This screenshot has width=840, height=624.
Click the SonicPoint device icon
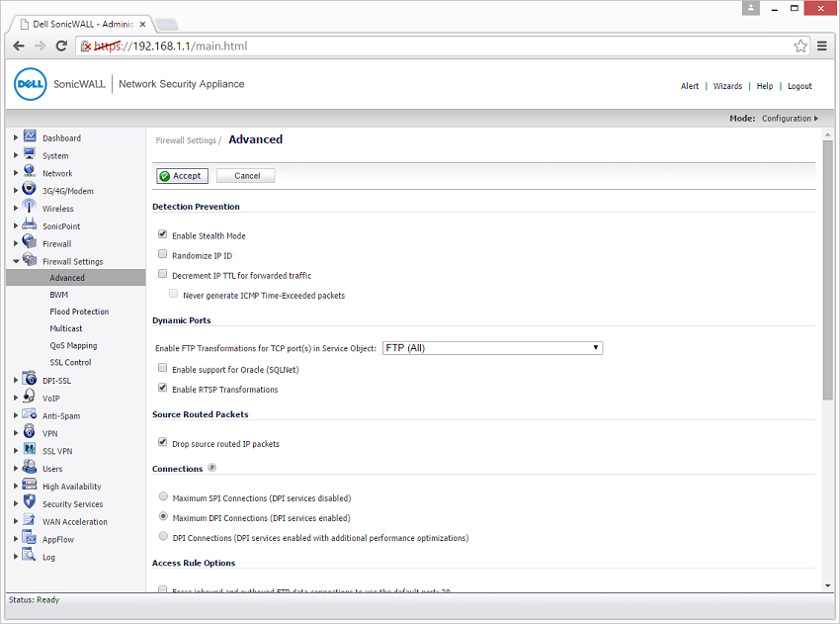pyautogui.click(x=30, y=224)
